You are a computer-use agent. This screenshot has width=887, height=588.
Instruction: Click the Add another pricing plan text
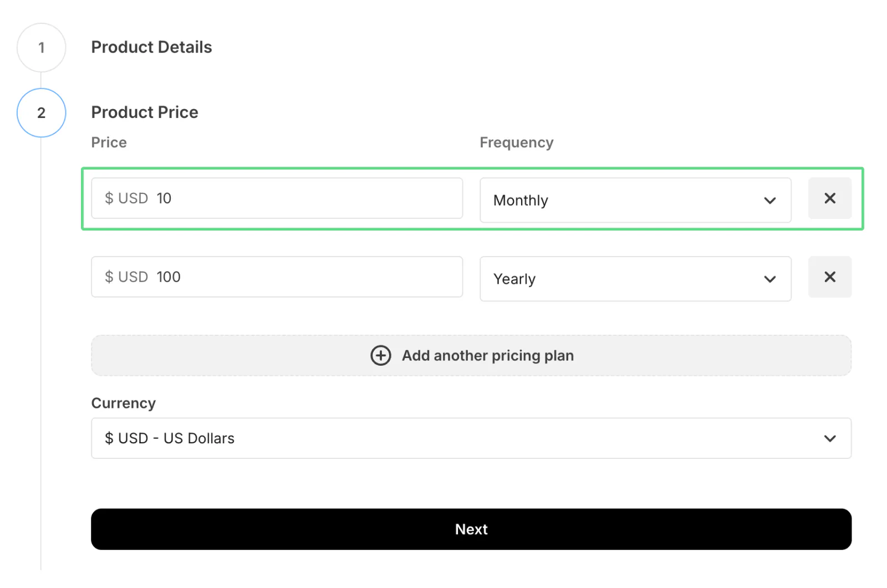(487, 356)
